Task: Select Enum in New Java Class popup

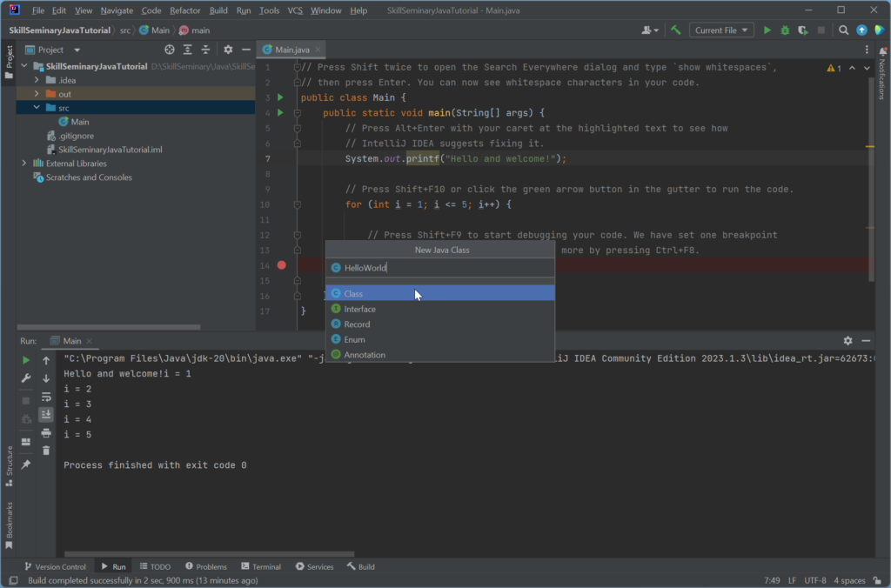Action: pos(440,340)
